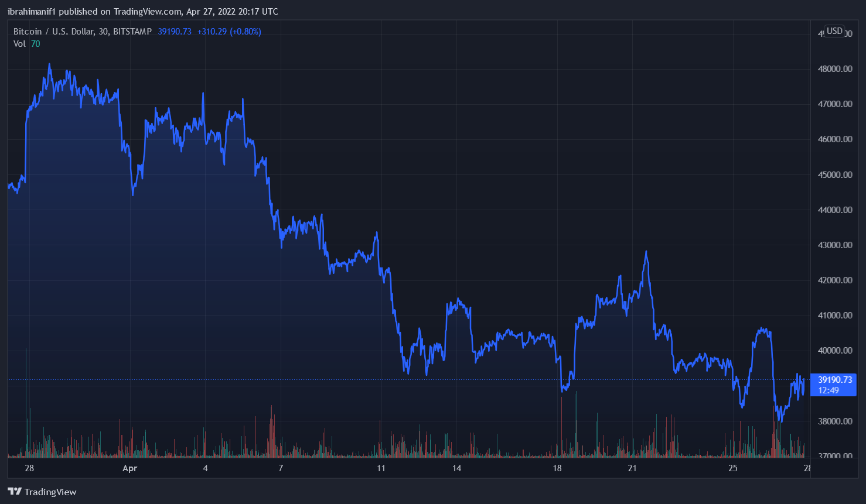The width and height of the screenshot is (866, 504).
Task: Click the Apr label on the time axis
Action: pos(129,468)
